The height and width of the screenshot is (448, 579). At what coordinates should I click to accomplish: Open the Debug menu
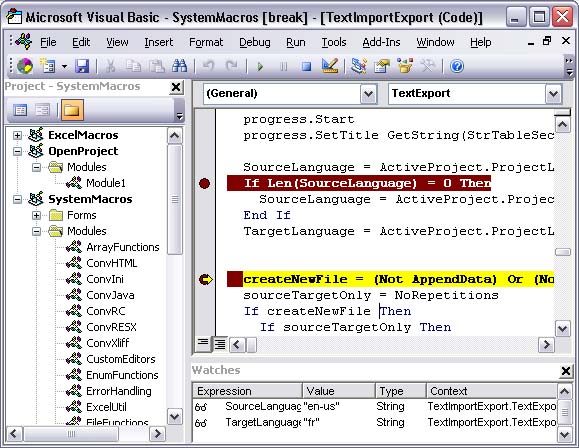[255, 42]
